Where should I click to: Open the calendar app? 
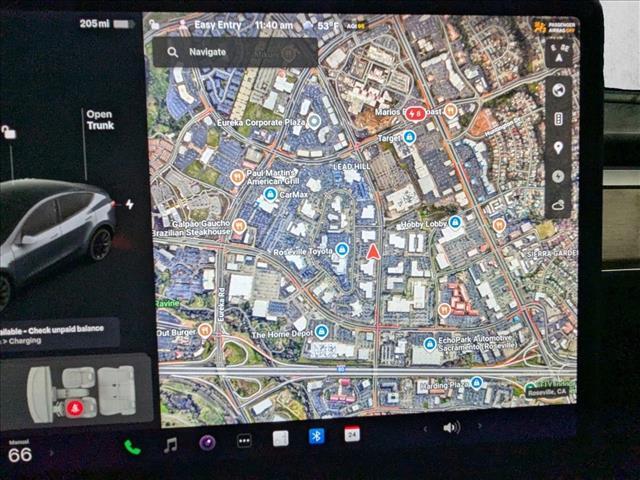[x=352, y=434]
